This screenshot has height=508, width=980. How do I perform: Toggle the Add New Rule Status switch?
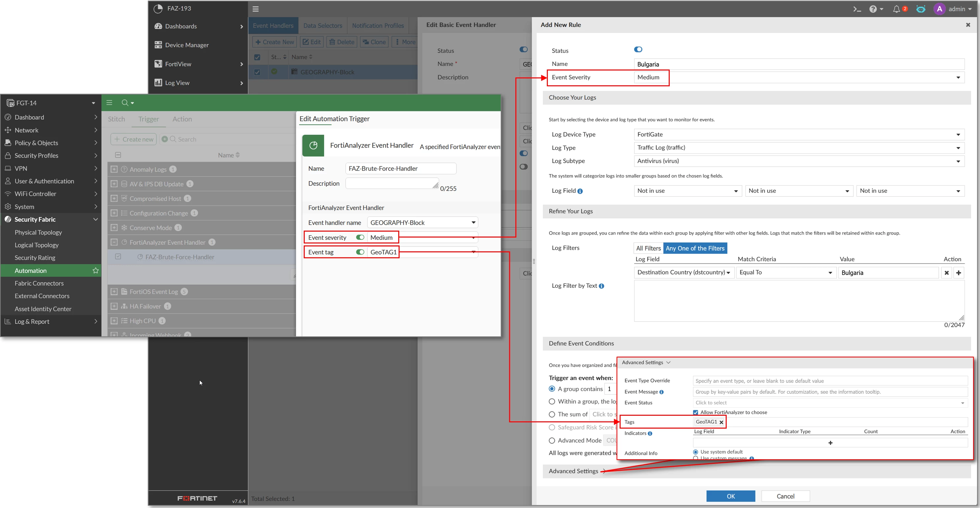(x=638, y=49)
